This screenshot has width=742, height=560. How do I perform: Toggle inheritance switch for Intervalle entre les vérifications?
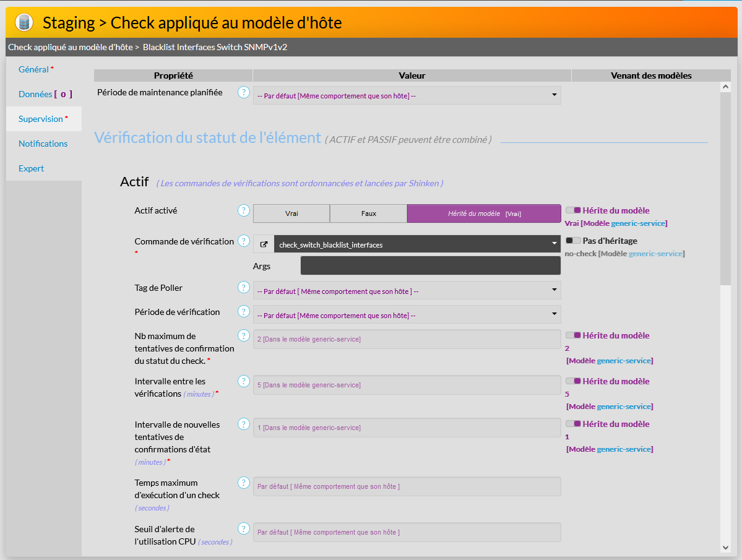(x=573, y=381)
